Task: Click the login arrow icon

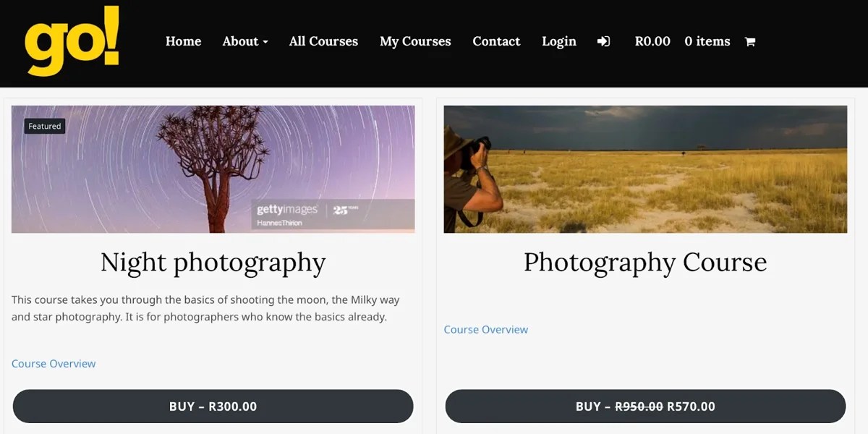Action: [x=604, y=41]
